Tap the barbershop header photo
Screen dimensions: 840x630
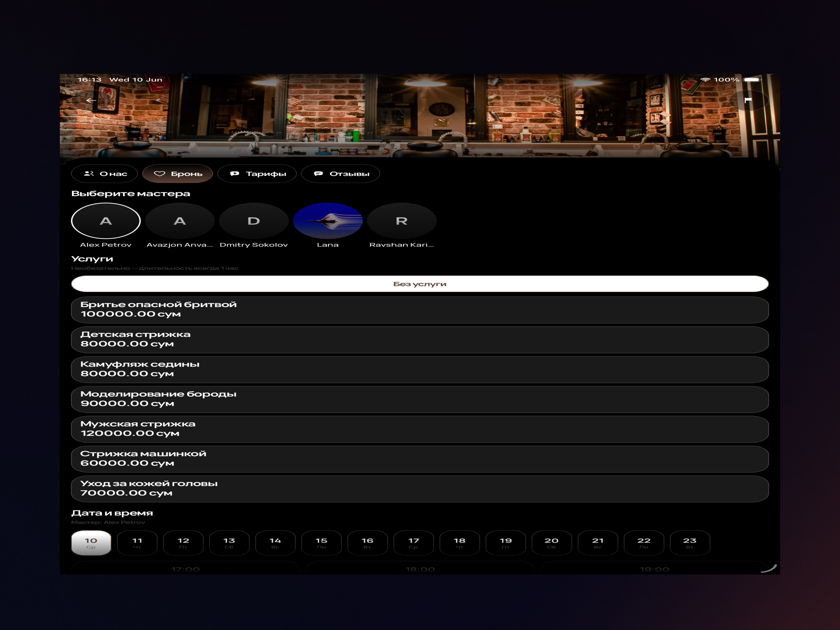point(420,116)
